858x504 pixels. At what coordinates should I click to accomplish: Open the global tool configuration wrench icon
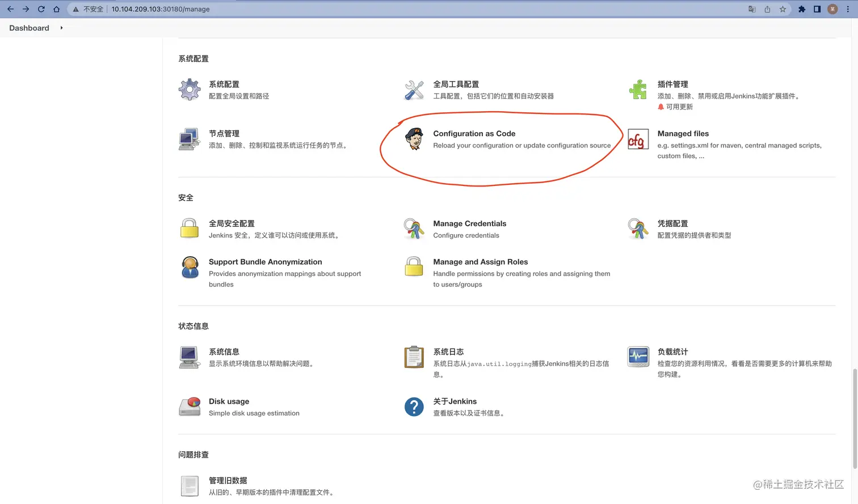[414, 90]
